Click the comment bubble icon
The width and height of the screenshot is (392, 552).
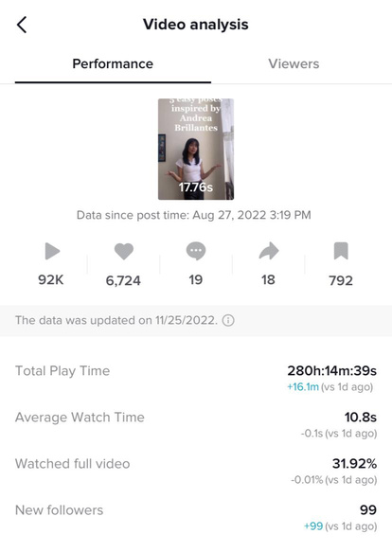pyautogui.click(x=196, y=251)
